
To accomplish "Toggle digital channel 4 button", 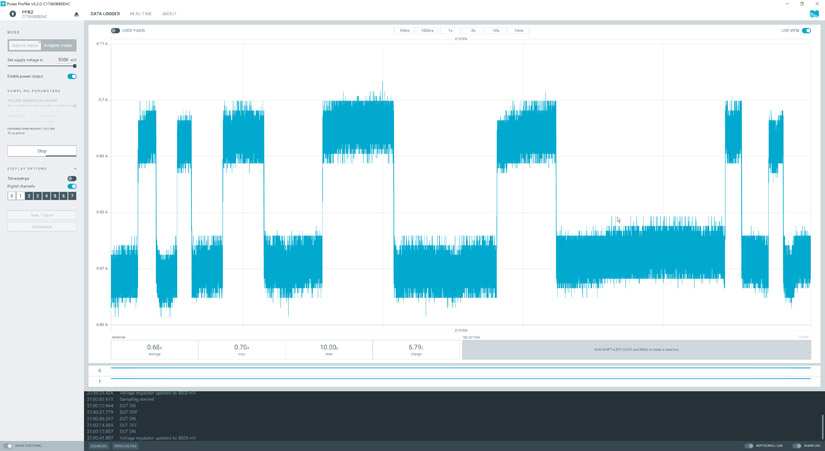I will point(46,196).
